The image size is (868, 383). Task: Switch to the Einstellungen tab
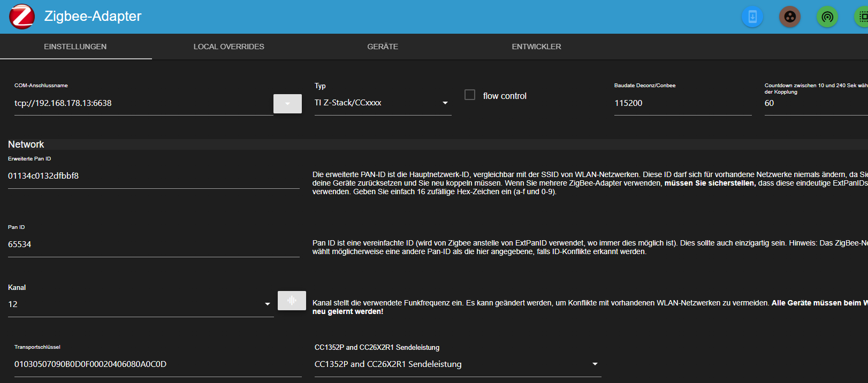coord(75,47)
